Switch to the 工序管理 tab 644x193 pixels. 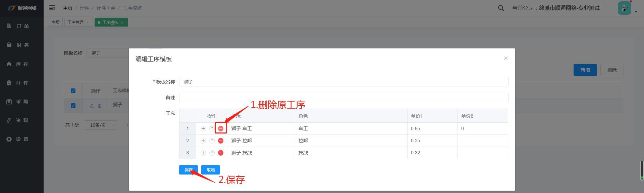tap(75, 23)
